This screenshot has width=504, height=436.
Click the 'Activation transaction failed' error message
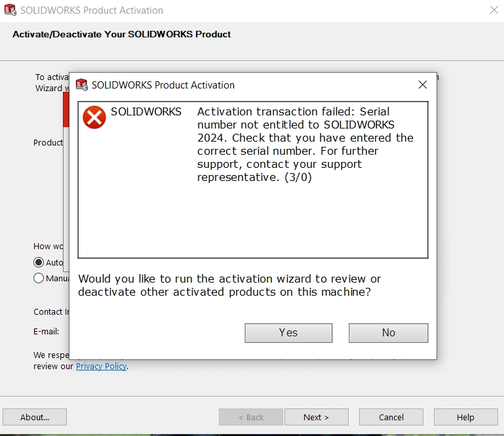coord(305,144)
